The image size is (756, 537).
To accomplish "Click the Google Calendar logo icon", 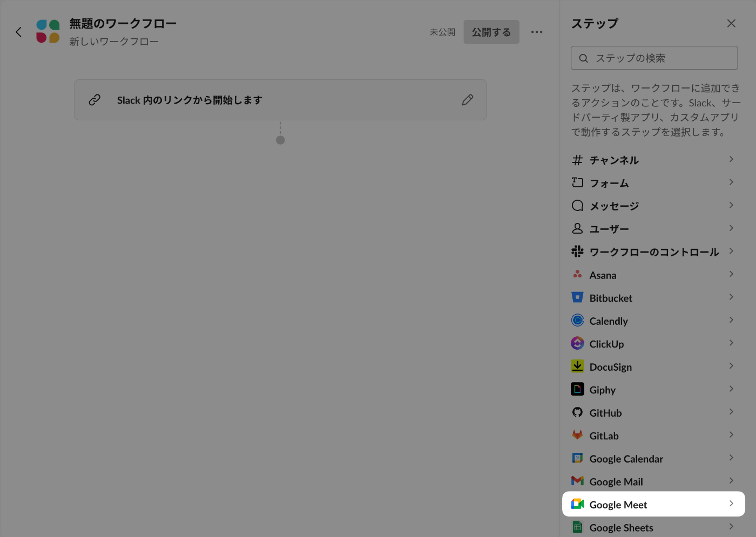I will point(577,458).
